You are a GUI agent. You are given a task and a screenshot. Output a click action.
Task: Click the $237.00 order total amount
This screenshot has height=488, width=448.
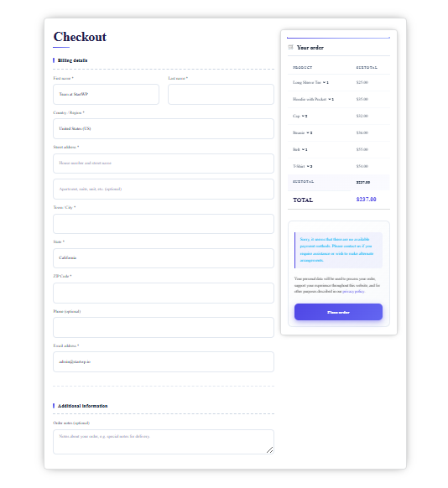(x=366, y=200)
